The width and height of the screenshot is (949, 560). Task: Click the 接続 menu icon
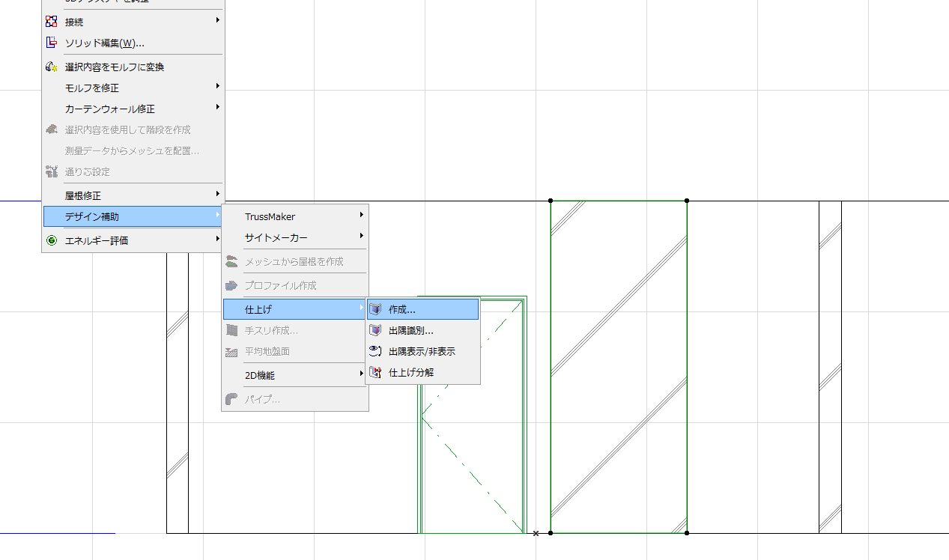[52, 22]
